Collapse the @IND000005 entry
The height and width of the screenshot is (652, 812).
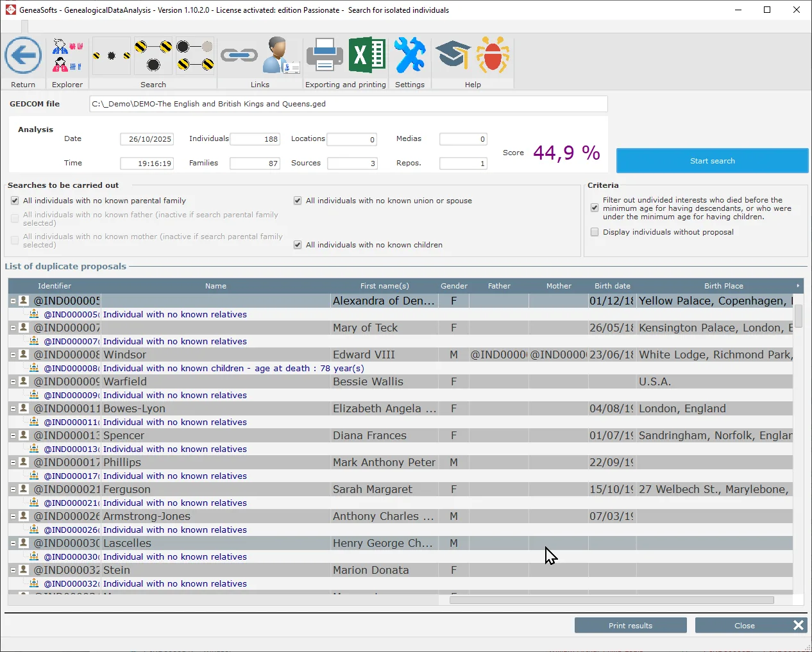[13, 300]
